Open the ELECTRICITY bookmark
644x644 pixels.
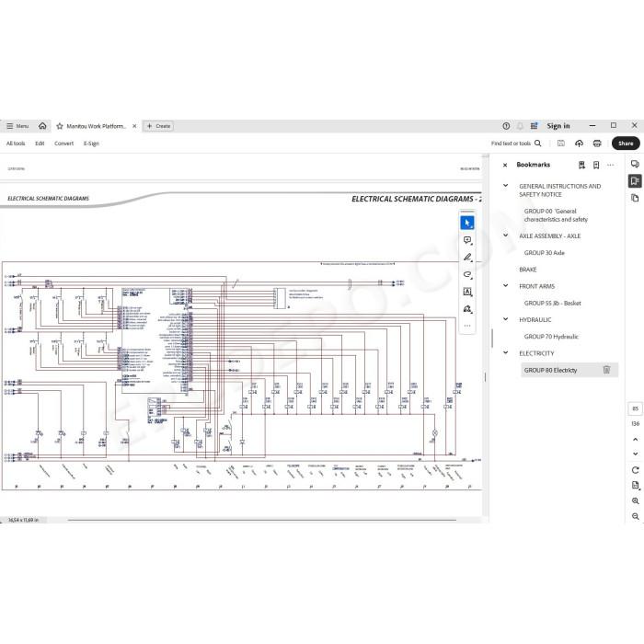point(536,353)
